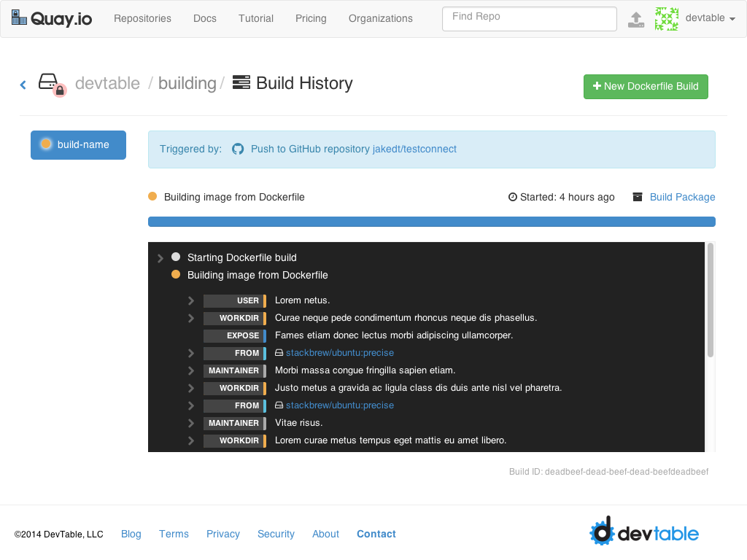
Task: Select the build-name build tab
Action: (78, 145)
